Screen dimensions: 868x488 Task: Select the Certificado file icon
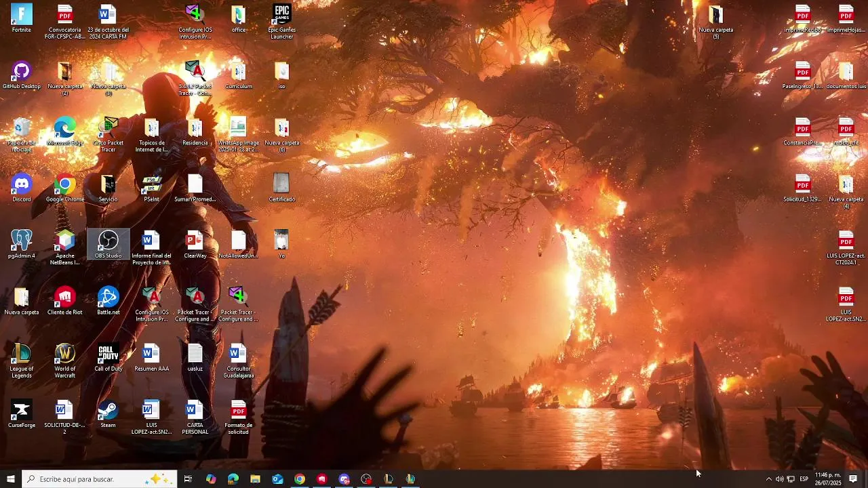[x=282, y=188]
